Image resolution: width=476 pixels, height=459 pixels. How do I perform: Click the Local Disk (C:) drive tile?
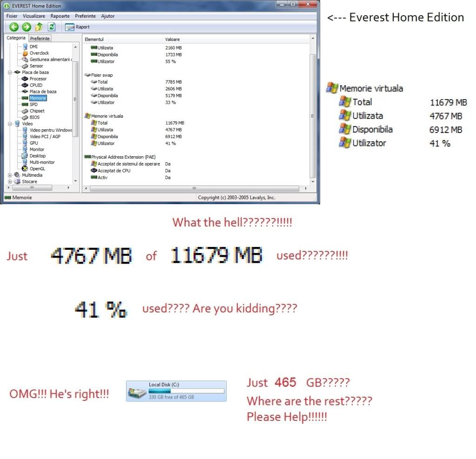click(176, 391)
